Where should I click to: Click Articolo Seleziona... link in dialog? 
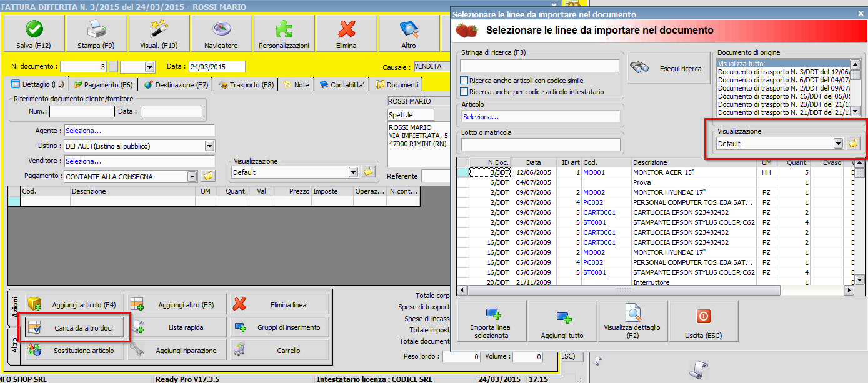pyautogui.click(x=481, y=117)
